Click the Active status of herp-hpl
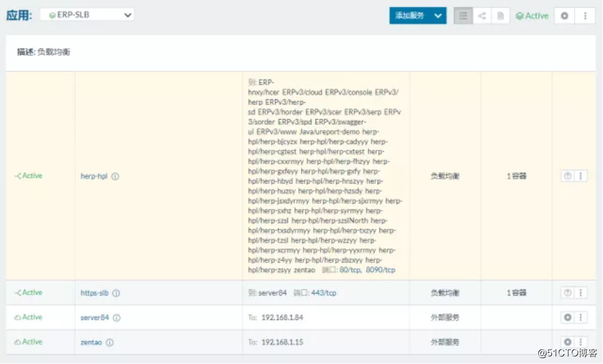The image size is (603, 364). click(x=28, y=176)
